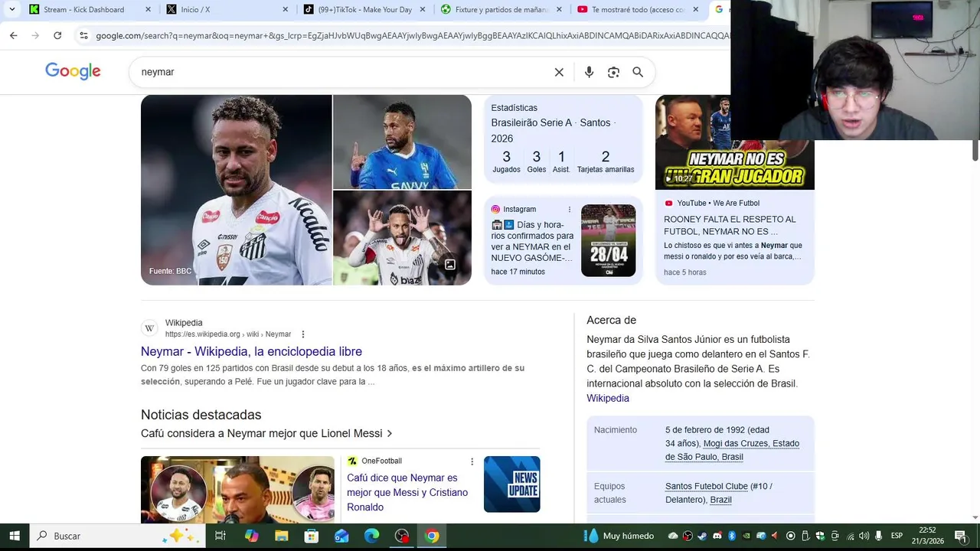980x551 pixels.
Task: Open volume control in system tray
Action: click(864, 536)
